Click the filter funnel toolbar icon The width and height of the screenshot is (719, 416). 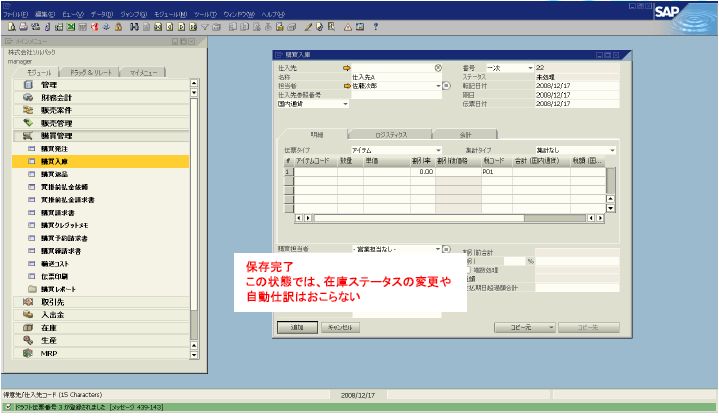pos(205,27)
